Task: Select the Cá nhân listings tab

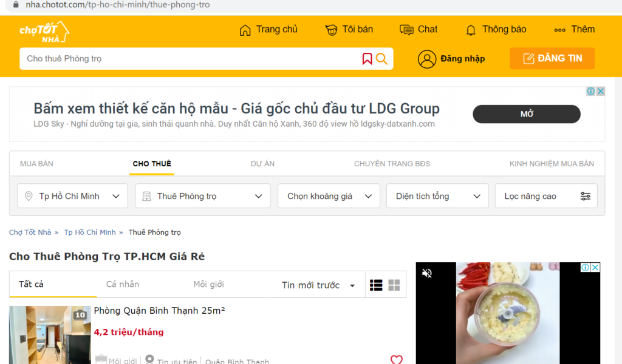Action: 122,284
